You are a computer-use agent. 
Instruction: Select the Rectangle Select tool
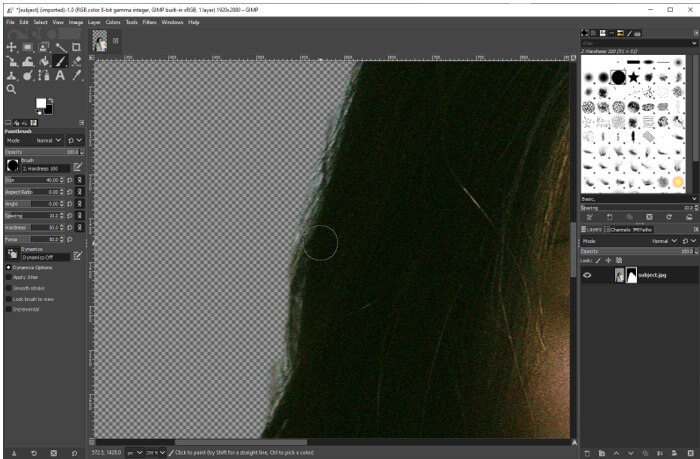click(28, 47)
